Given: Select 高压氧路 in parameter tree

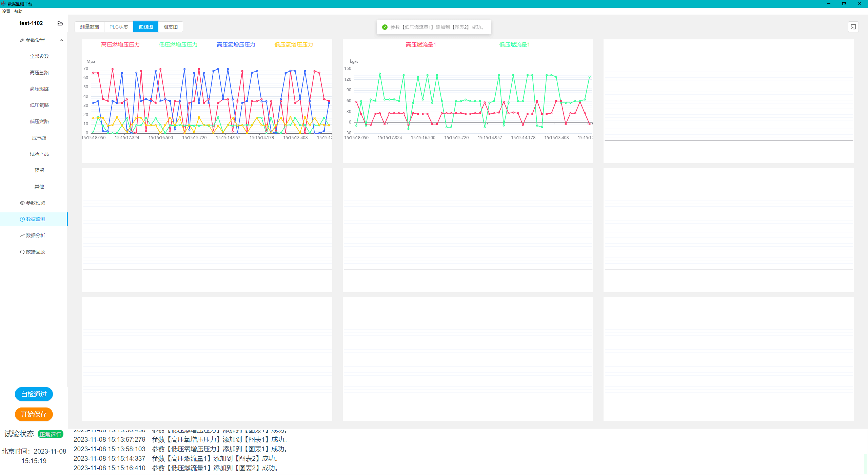Looking at the screenshot, I should tap(39, 73).
